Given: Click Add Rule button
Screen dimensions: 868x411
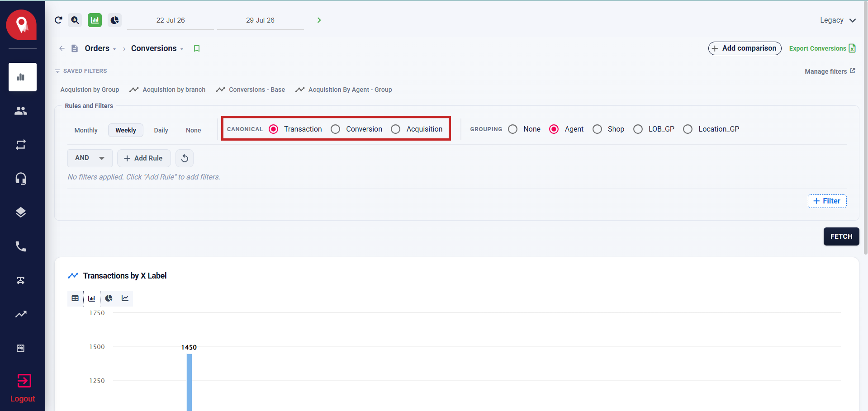Looking at the screenshot, I should (x=144, y=158).
